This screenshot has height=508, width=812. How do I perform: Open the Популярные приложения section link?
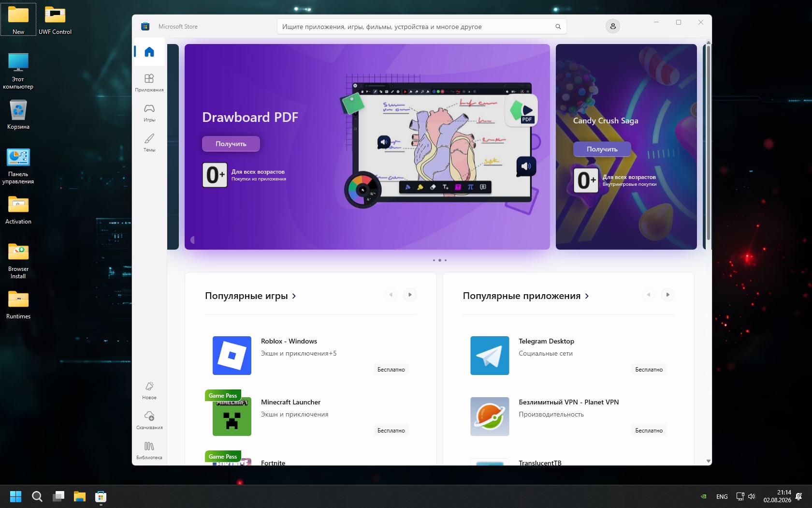point(526,296)
